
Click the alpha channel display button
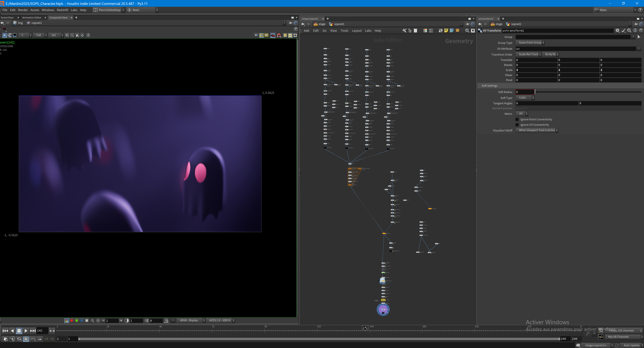coord(87,320)
